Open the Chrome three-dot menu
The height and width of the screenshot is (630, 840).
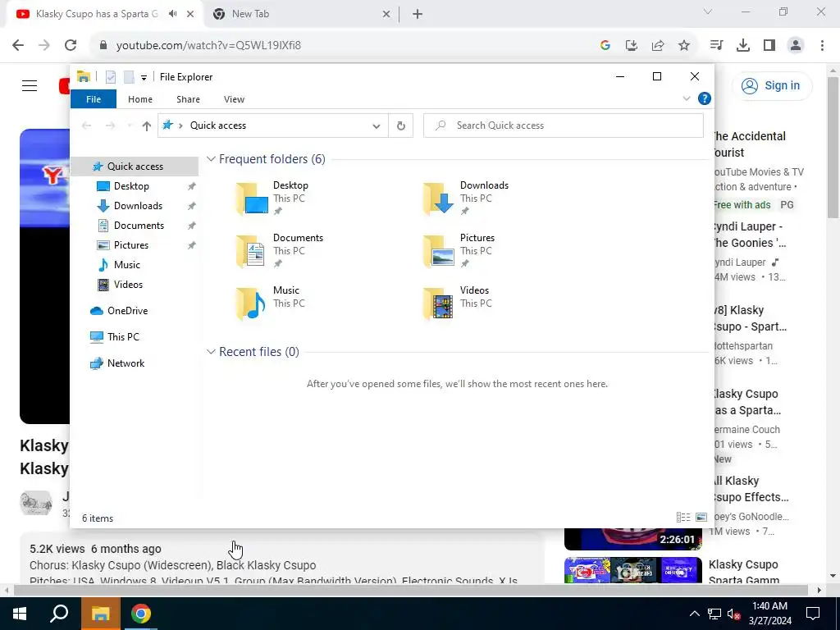tap(822, 45)
